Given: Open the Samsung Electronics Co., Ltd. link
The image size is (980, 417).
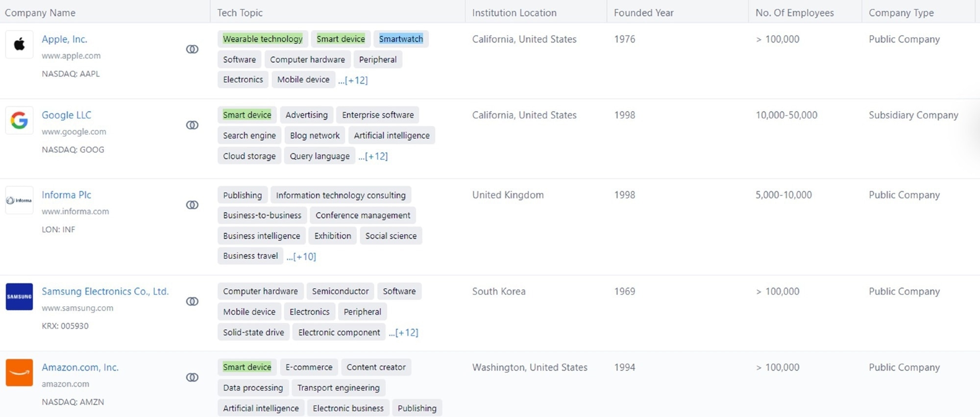Looking at the screenshot, I should (x=105, y=292).
